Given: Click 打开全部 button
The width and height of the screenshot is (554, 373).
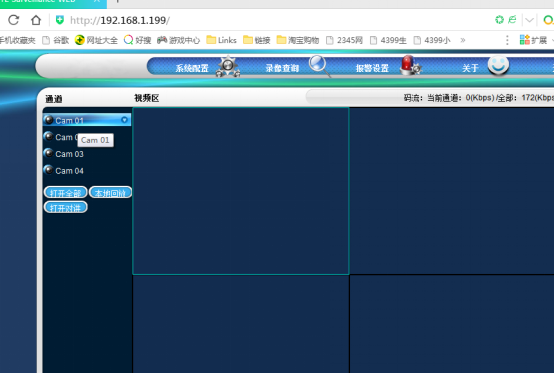Looking at the screenshot, I should pyautogui.click(x=65, y=193).
